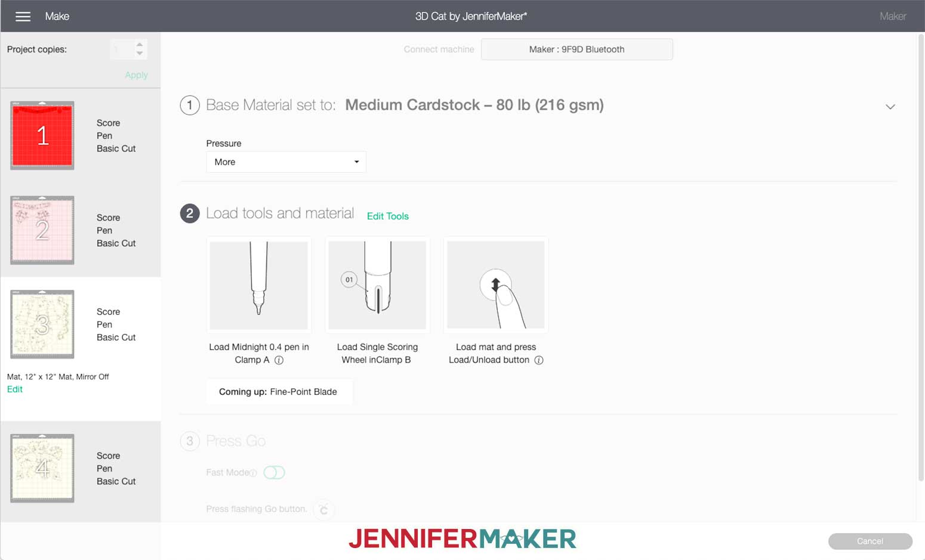Open the Maker 9F9D Bluetooth machine selector

(x=577, y=49)
